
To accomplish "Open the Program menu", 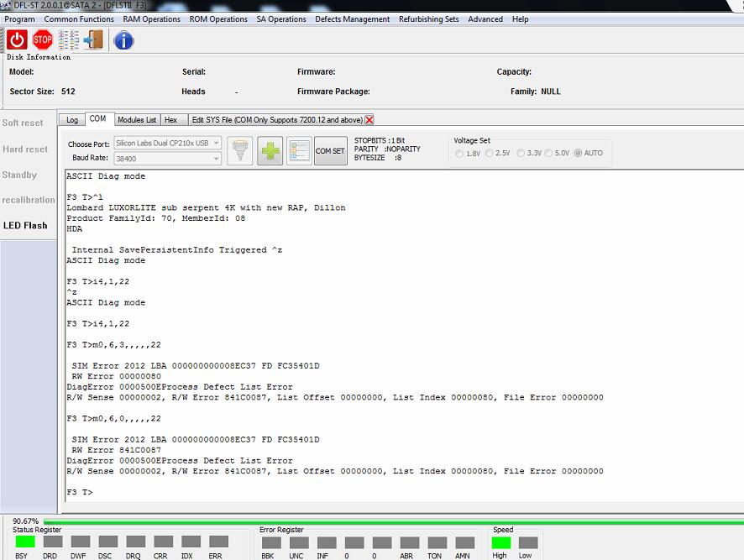I will click(19, 19).
